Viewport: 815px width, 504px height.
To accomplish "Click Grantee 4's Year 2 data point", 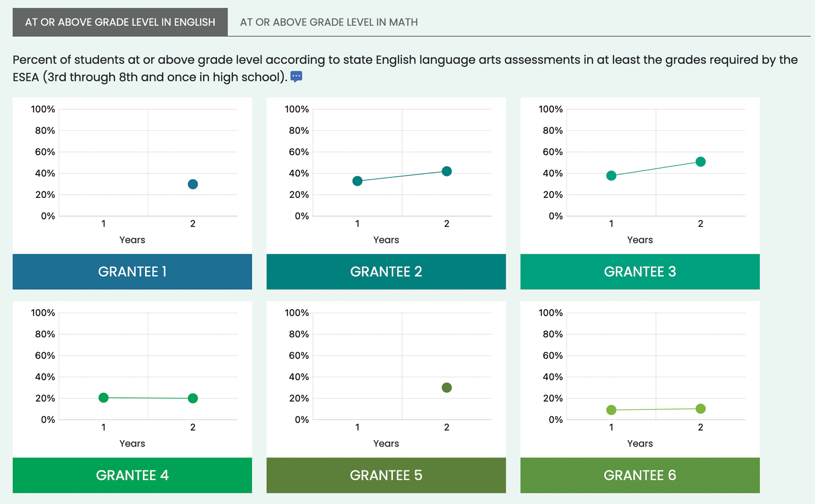I will [x=192, y=398].
